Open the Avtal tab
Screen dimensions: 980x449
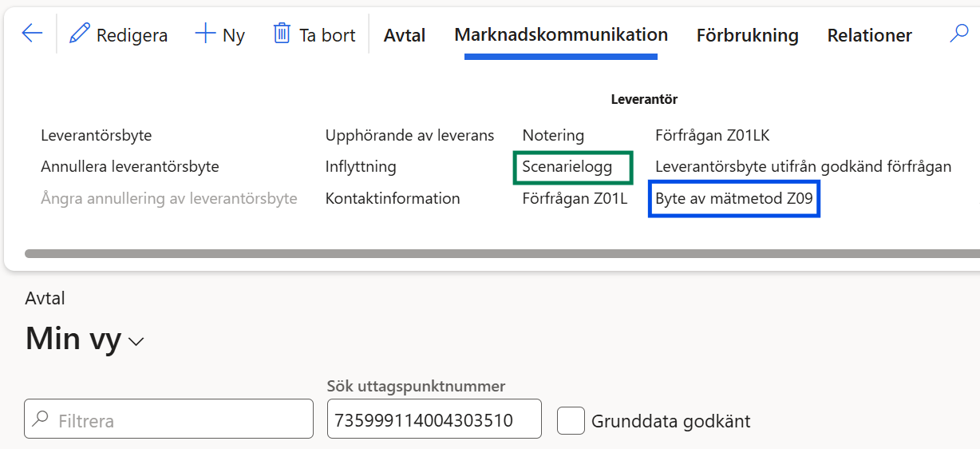point(405,35)
